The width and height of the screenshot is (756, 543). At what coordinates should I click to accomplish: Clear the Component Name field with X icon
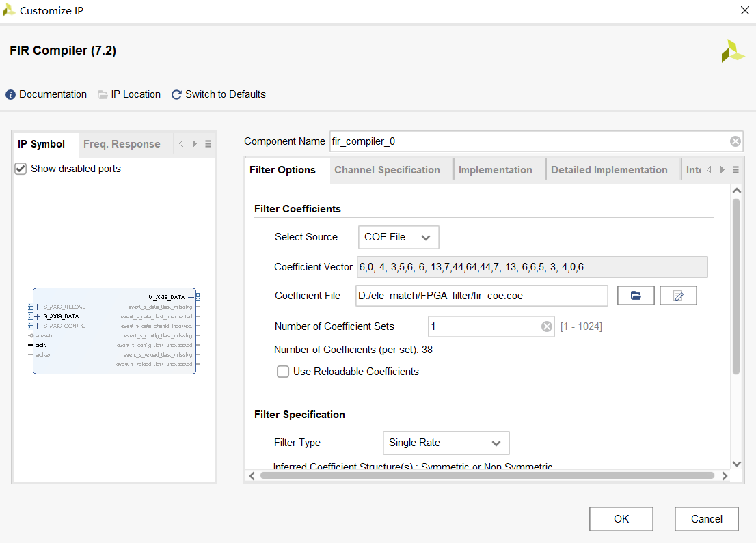click(735, 141)
